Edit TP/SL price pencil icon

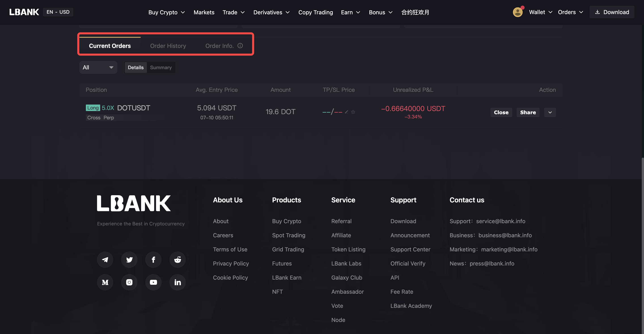tap(347, 112)
